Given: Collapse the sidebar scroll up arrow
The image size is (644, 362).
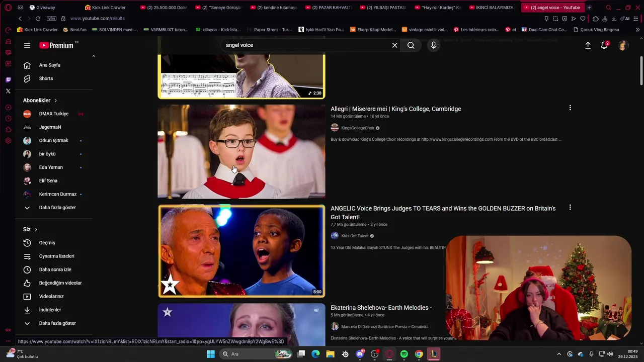Looking at the screenshot, I should click(94, 56).
